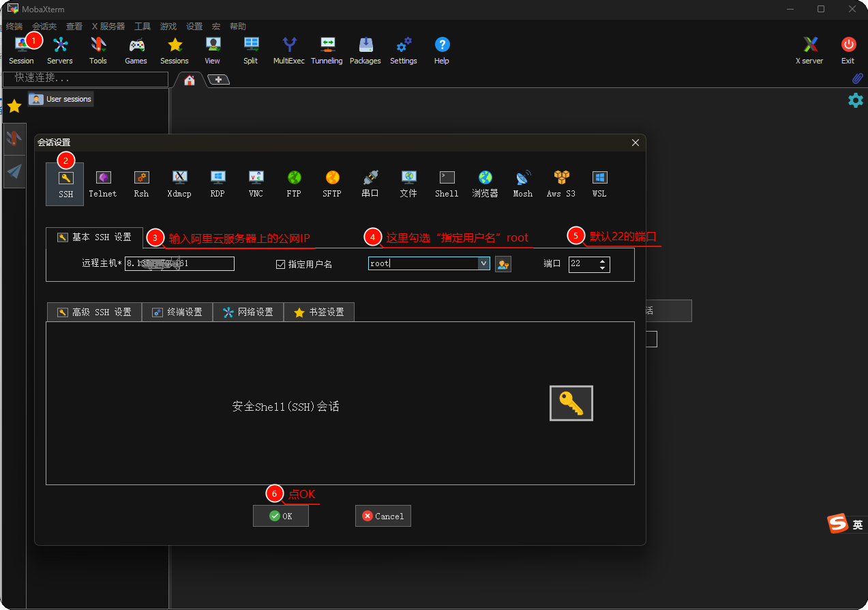Click the paperclip icon at top right

[x=858, y=78]
